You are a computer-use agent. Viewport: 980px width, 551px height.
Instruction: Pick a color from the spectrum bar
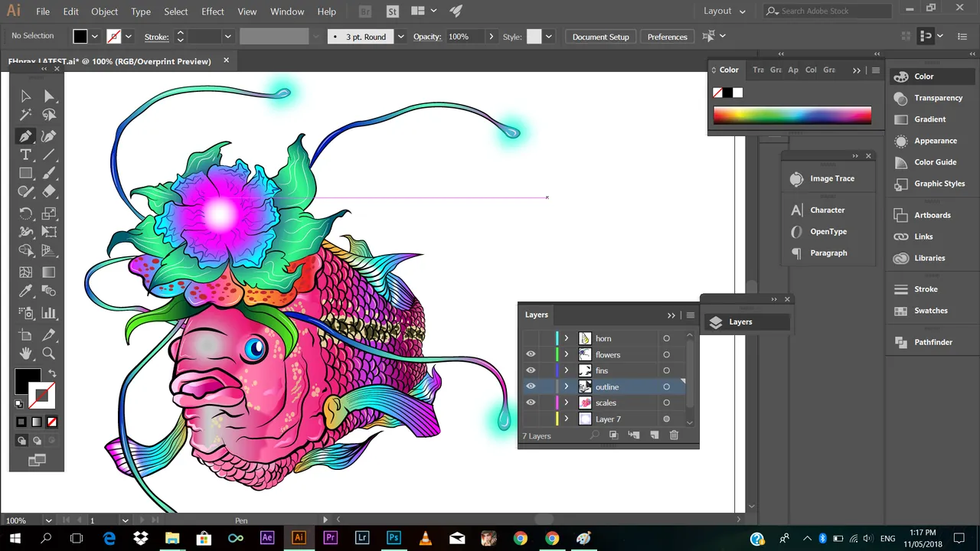(x=792, y=116)
